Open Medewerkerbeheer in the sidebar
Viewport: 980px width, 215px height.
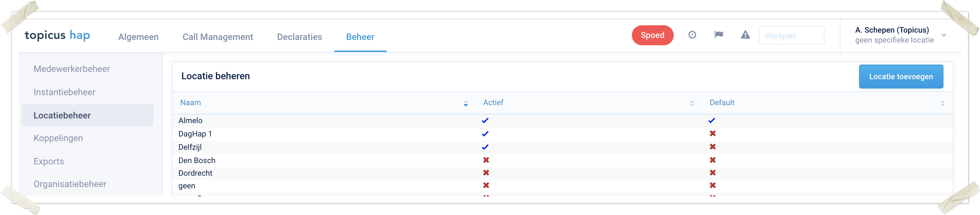coord(71,69)
